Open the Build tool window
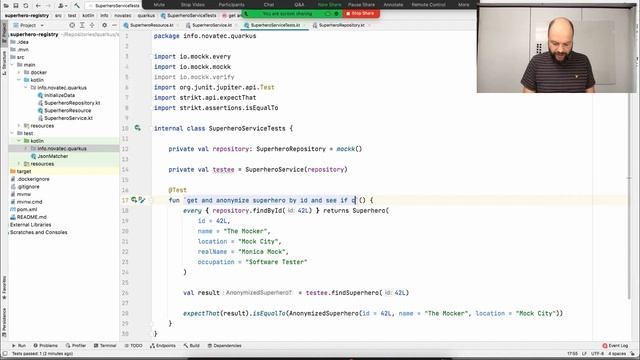The height and width of the screenshot is (360, 640). [191, 346]
